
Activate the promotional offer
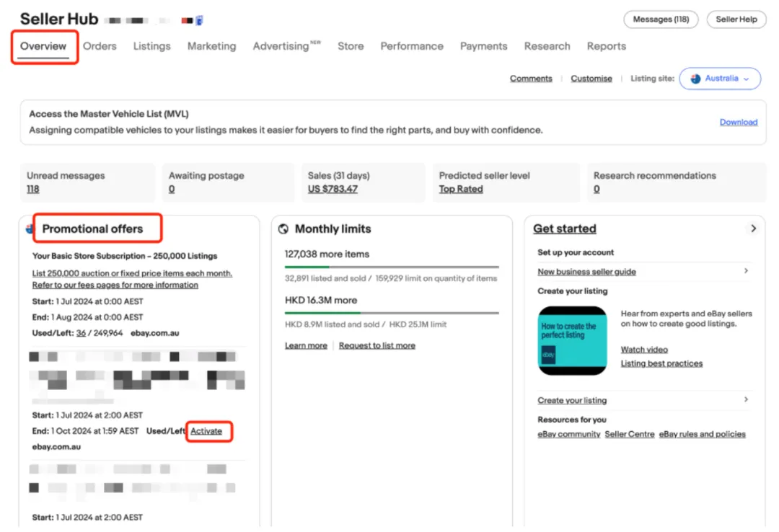206,431
